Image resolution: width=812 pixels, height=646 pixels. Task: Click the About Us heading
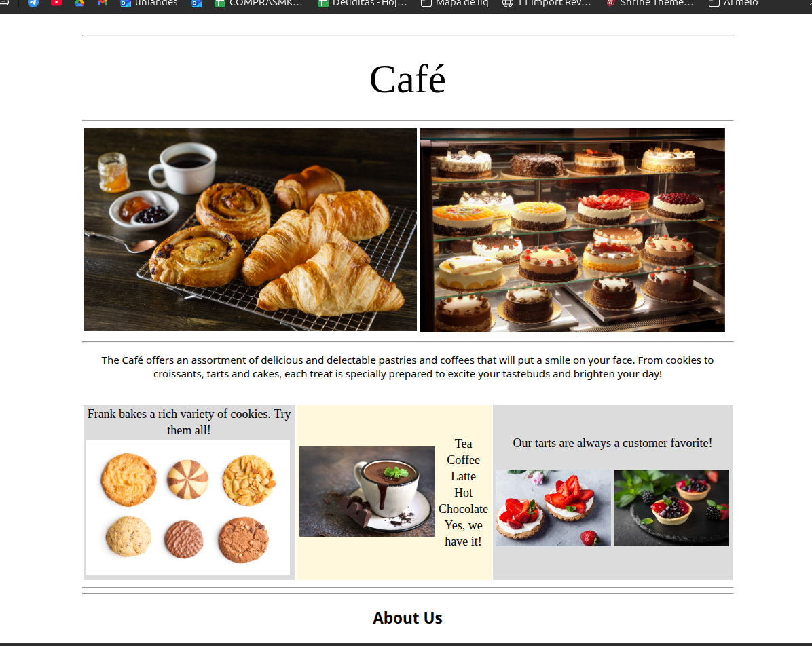(x=407, y=618)
